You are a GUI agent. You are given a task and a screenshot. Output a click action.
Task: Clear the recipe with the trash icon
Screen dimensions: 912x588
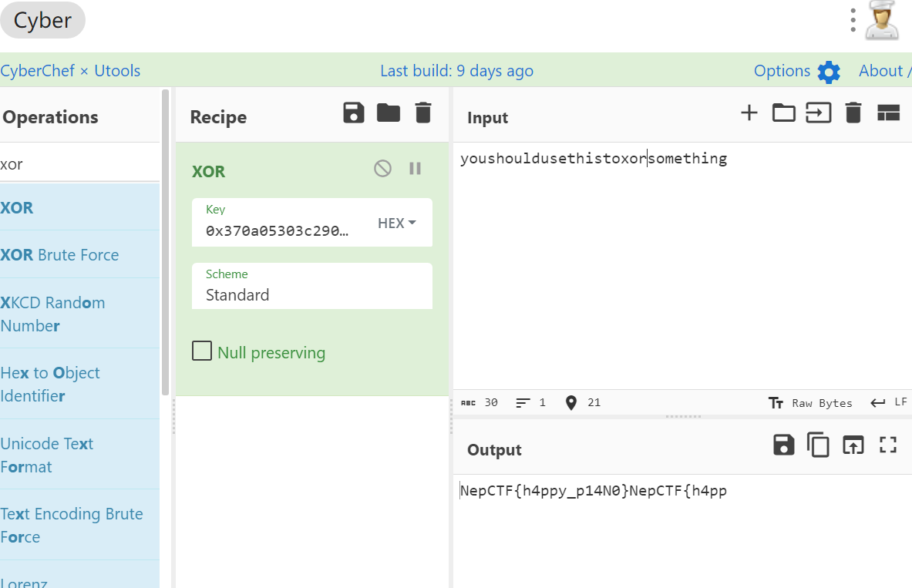coord(422,113)
